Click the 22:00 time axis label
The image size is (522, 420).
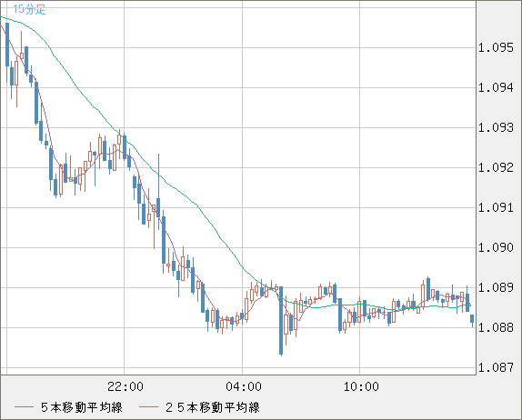(x=125, y=386)
